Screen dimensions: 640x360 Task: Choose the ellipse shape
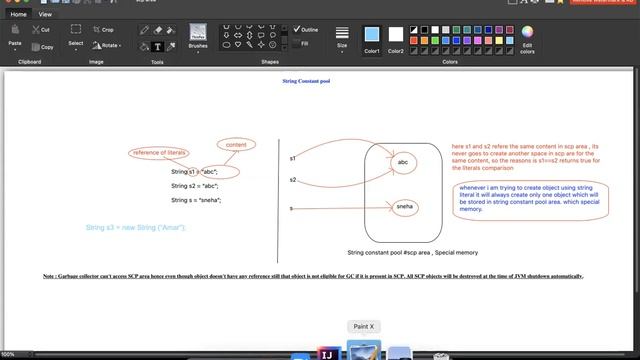coord(227,45)
